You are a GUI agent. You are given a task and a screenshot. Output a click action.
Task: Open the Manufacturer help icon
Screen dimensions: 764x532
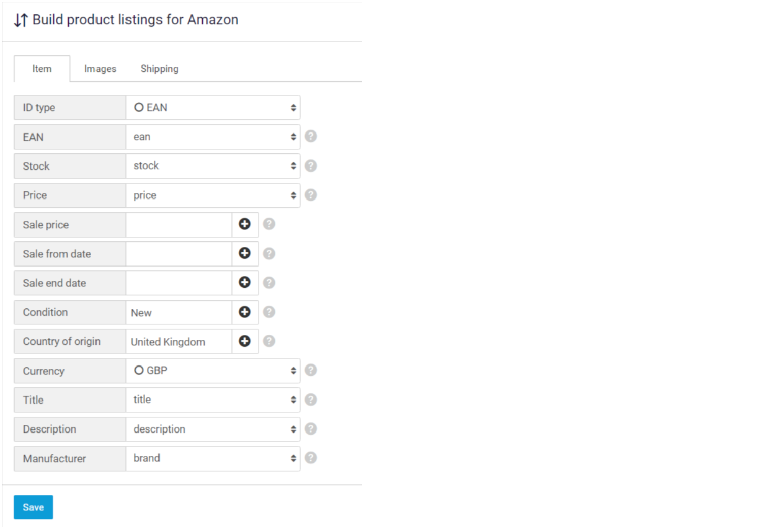point(311,457)
